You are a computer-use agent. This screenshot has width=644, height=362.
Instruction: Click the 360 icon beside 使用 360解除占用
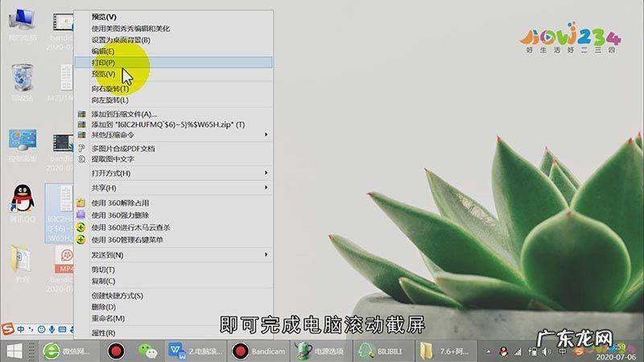[81, 203]
